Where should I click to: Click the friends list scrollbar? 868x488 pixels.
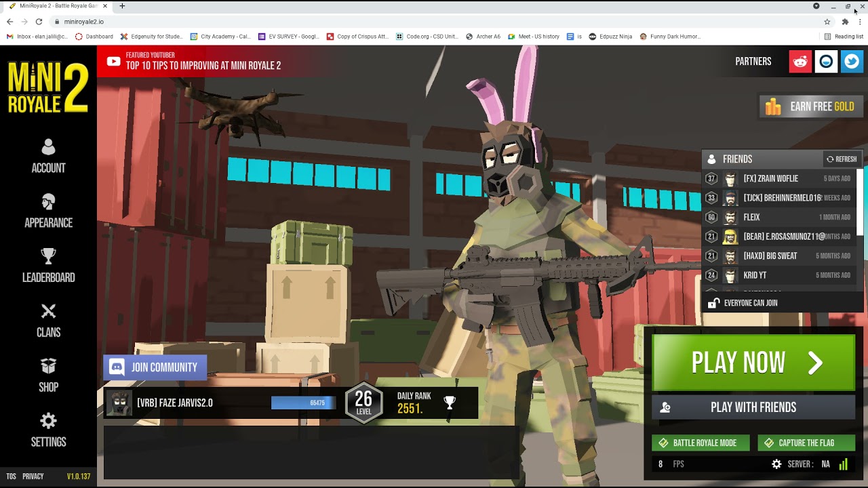click(x=861, y=202)
